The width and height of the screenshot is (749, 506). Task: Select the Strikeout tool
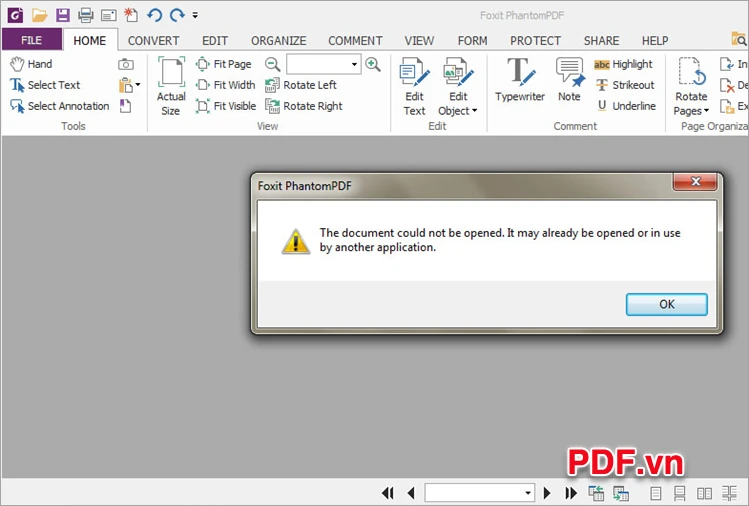pos(625,85)
